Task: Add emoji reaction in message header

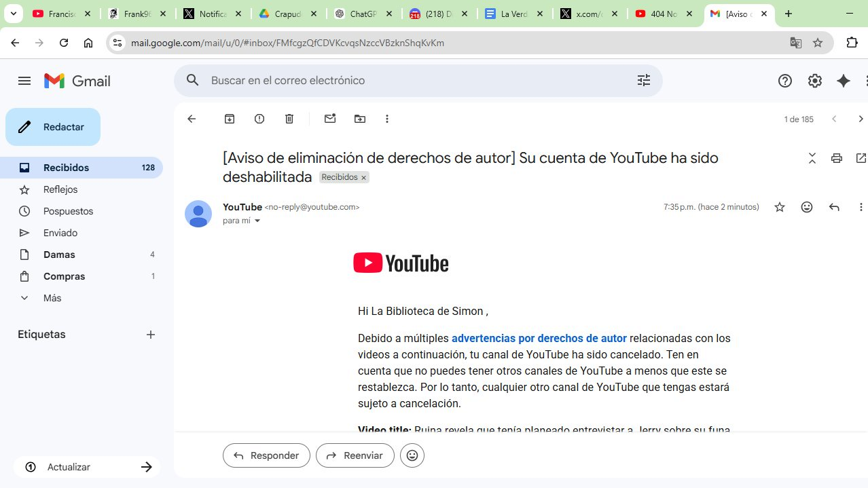Action: click(x=807, y=207)
